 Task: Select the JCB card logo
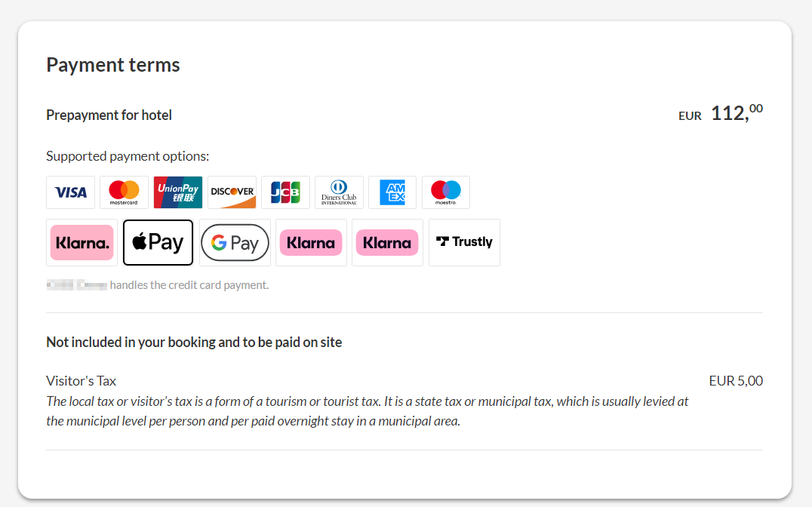pyautogui.click(x=285, y=192)
